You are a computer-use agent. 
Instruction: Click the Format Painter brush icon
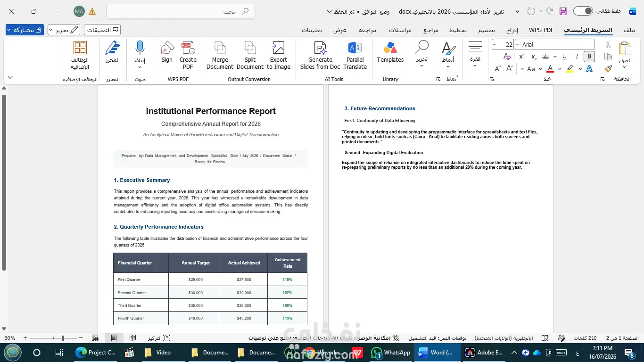(x=608, y=68)
